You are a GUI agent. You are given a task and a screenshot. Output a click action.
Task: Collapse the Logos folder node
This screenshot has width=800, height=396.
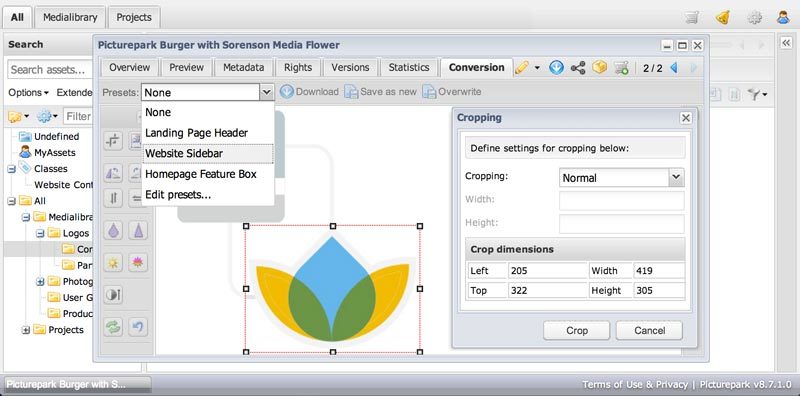coord(40,233)
